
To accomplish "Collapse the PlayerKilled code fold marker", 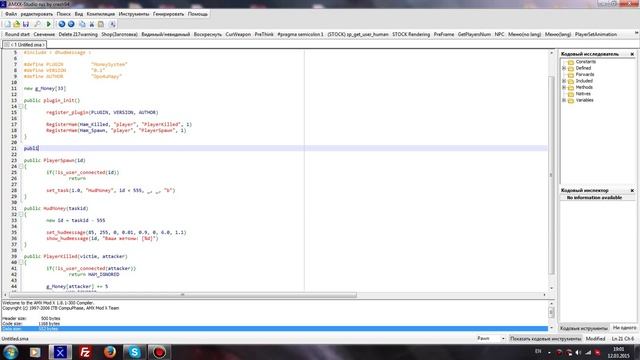I will pyautogui.click(x=21, y=262).
